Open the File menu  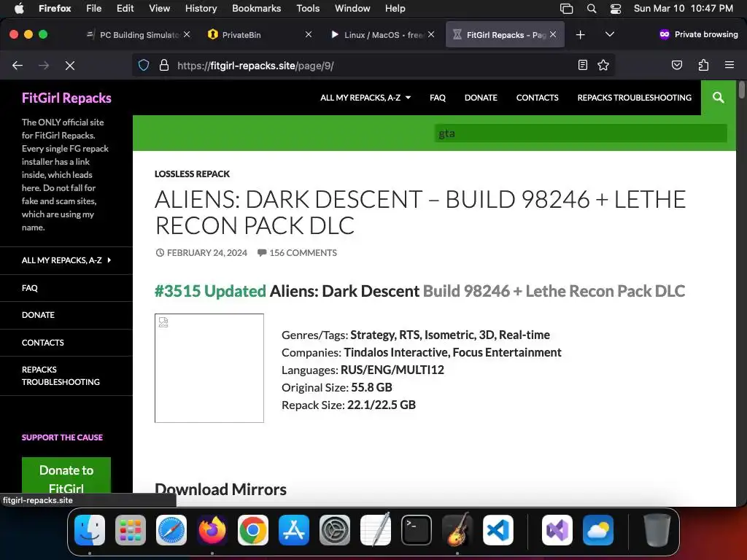[x=93, y=8]
